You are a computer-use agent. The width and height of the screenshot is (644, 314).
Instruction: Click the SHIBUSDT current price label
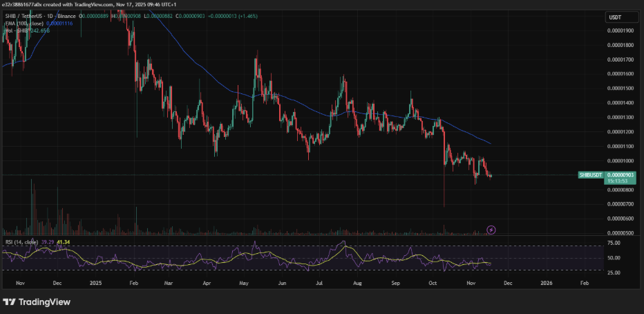(591, 175)
